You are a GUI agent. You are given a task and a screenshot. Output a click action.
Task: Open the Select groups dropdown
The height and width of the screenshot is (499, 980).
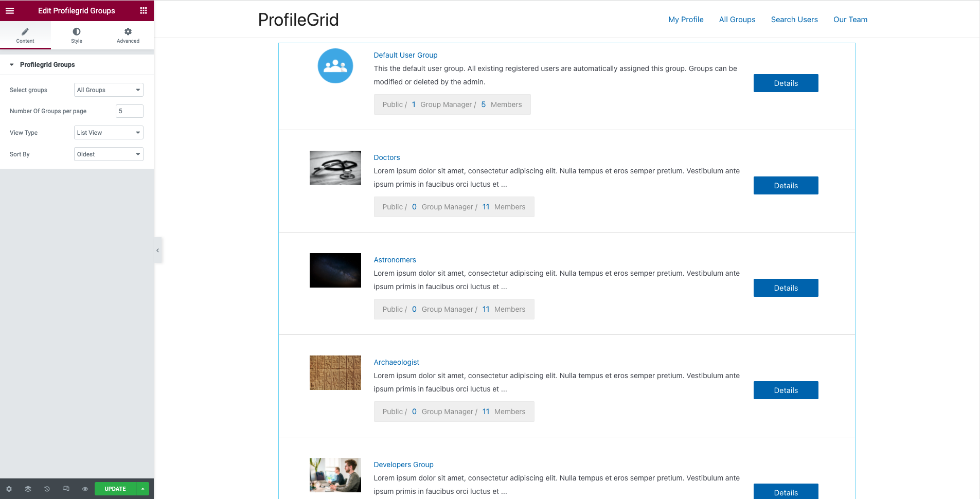click(x=109, y=90)
